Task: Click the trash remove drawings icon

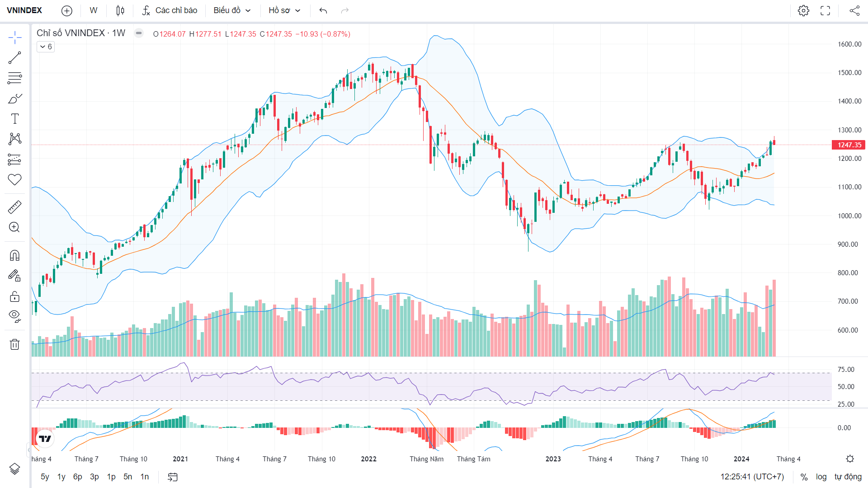Action: pos(14,344)
